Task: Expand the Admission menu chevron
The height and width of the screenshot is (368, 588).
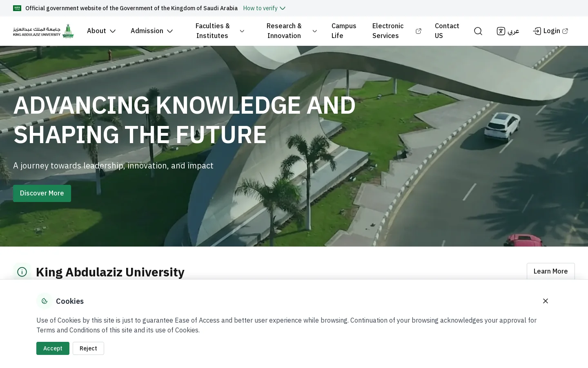Action: click(170, 31)
